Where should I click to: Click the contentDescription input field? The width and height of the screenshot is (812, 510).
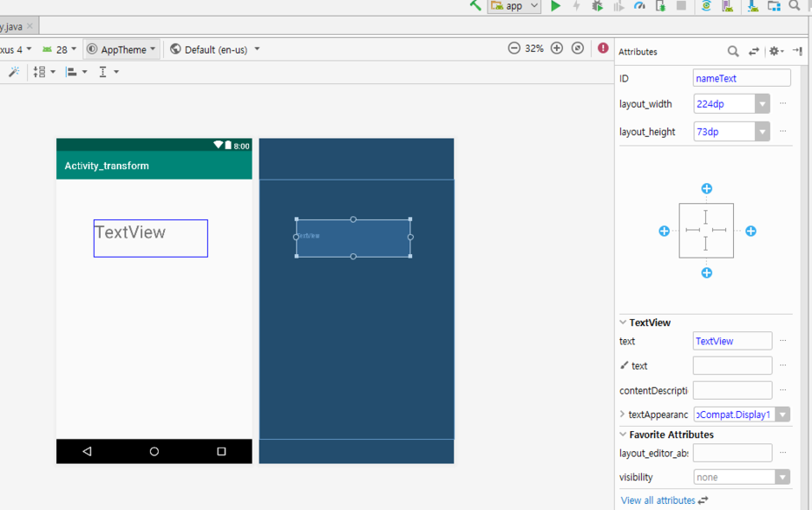pos(732,390)
